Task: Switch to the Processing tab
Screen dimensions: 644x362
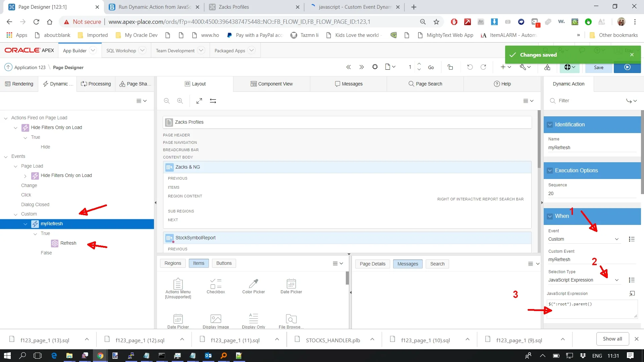Action: [x=96, y=84]
